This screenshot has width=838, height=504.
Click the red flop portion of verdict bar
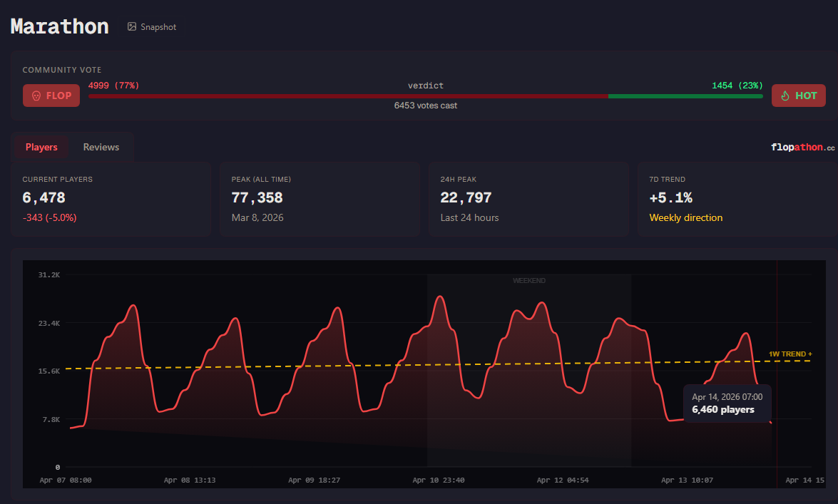(x=349, y=96)
